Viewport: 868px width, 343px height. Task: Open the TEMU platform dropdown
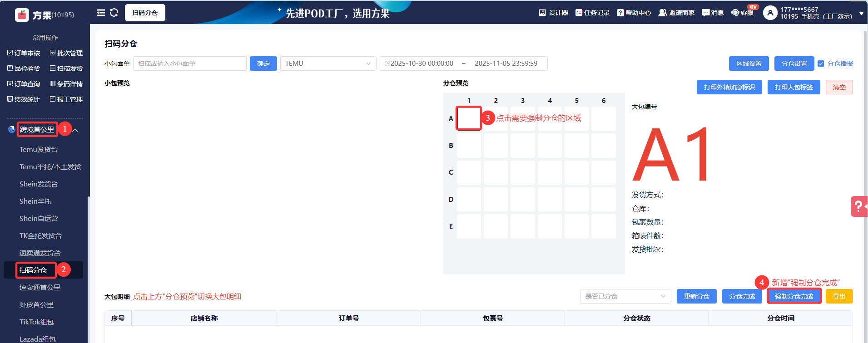tap(328, 64)
